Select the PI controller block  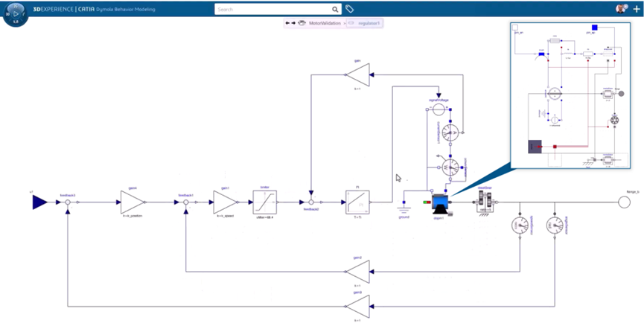point(356,201)
